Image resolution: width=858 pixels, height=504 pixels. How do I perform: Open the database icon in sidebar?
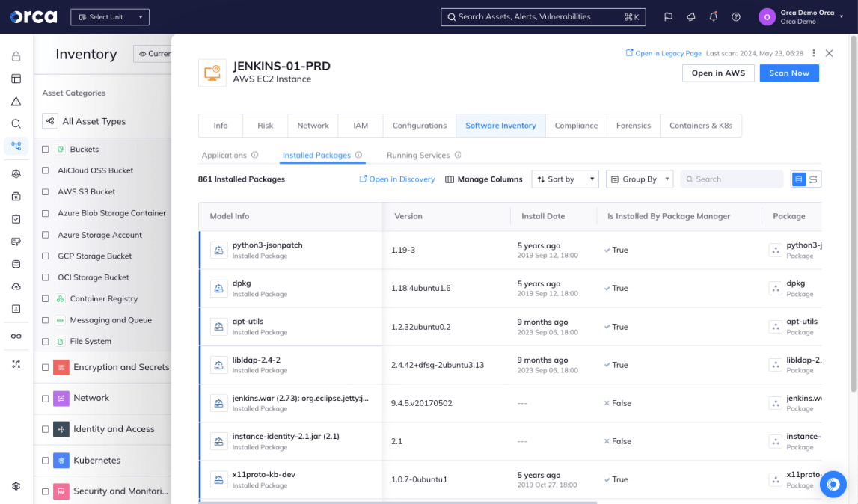click(x=16, y=264)
